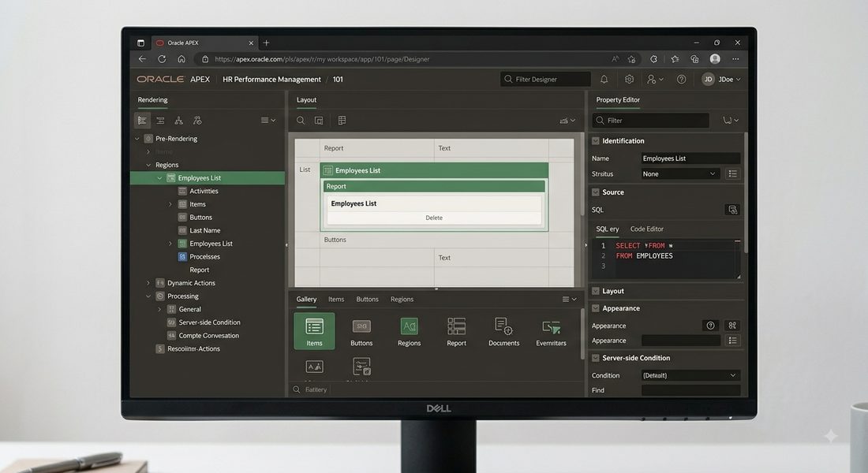Expand the General tree node
This screenshot has height=473, width=868.
pos(159,309)
